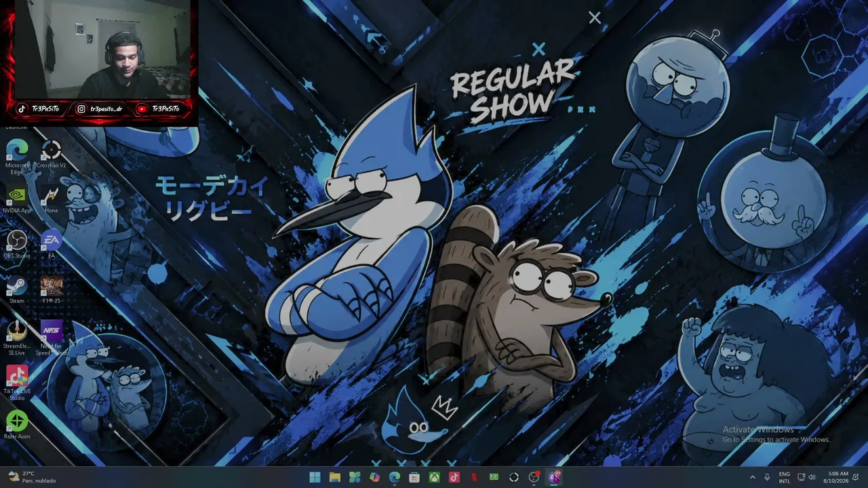The width and height of the screenshot is (868, 488).
Task: Select the Razer Axon desktop shortcut
Action: tap(17, 426)
